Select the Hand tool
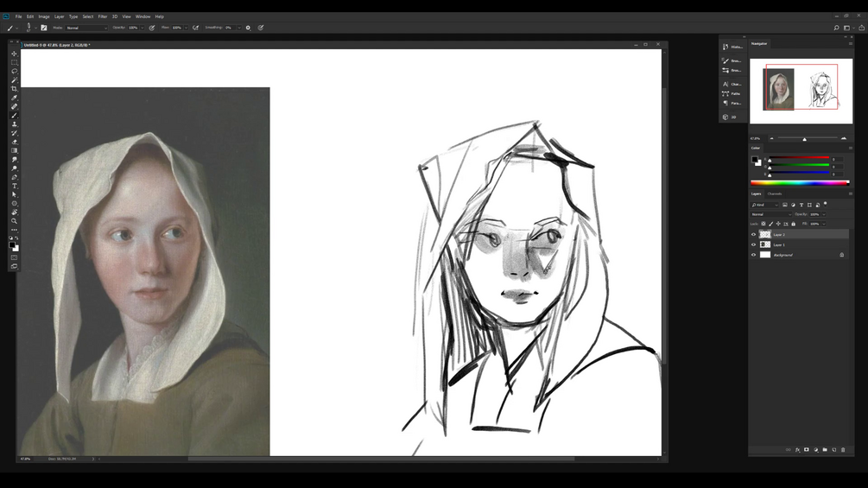The width and height of the screenshot is (868, 488). click(x=15, y=212)
